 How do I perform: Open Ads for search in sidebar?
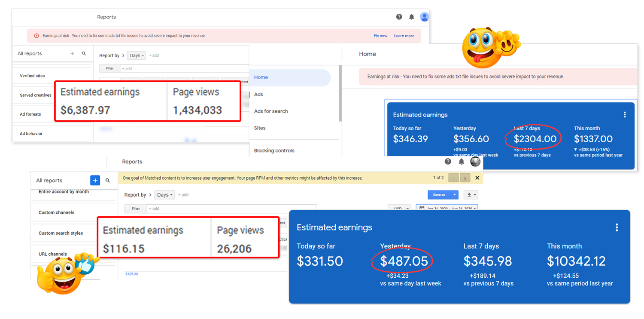click(271, 111)
